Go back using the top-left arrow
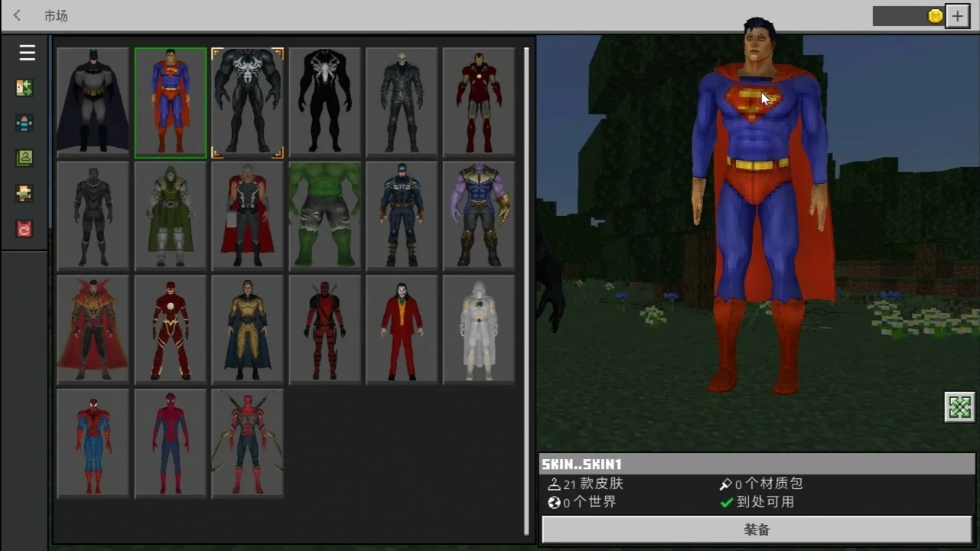980x551 pixels. pyautogui.click(x=17, y=15)
